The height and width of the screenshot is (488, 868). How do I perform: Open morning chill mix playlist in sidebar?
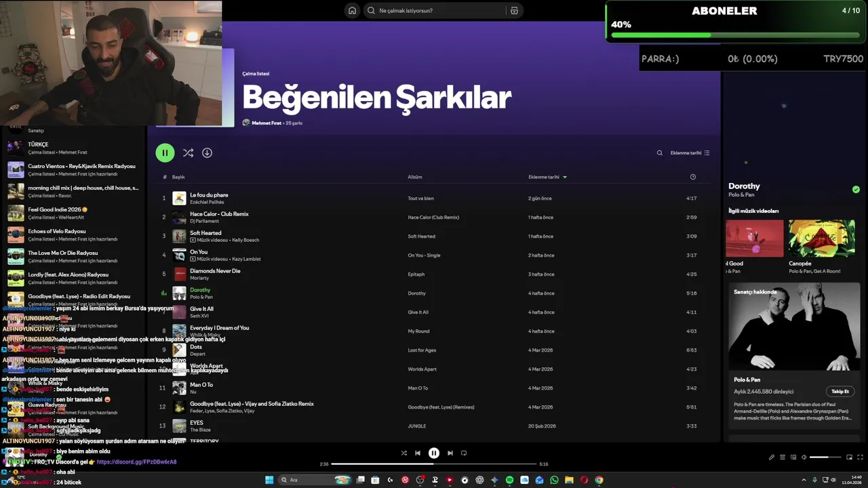point(73,191)
